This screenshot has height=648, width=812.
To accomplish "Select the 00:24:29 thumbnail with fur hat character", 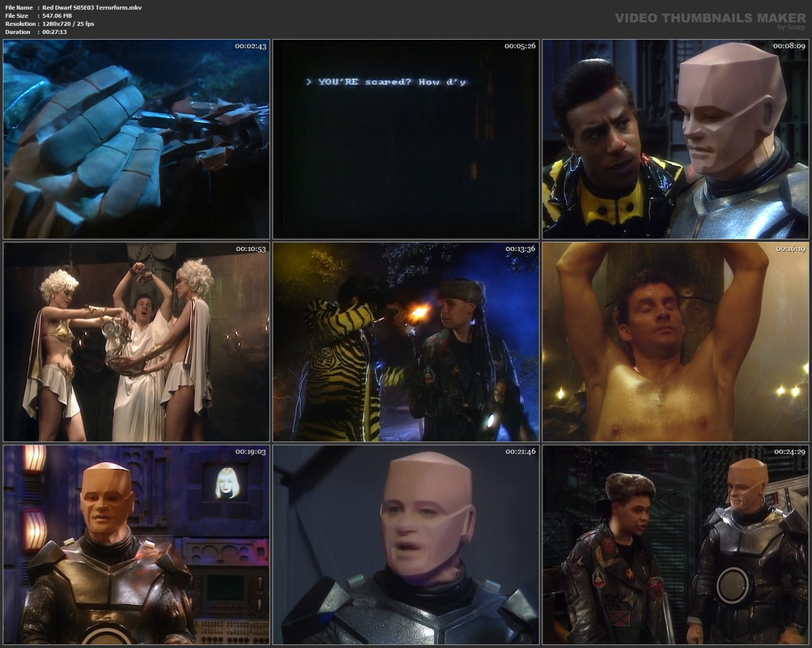I will [675, 545].
